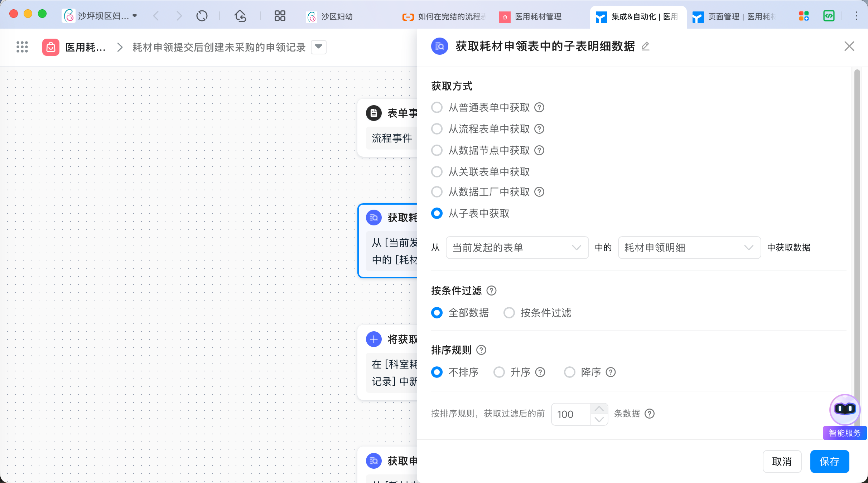Screen dimensions: 868x483
Task: Switch to the 医用耗材管理 browser tab
Action: click(534, 16)
